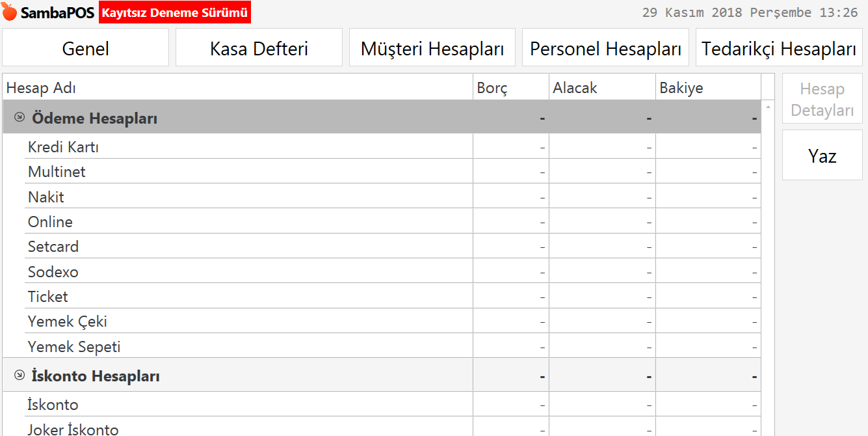The image size is (868, 436).
Task: Click the Yaz print button
Action: 822,156
